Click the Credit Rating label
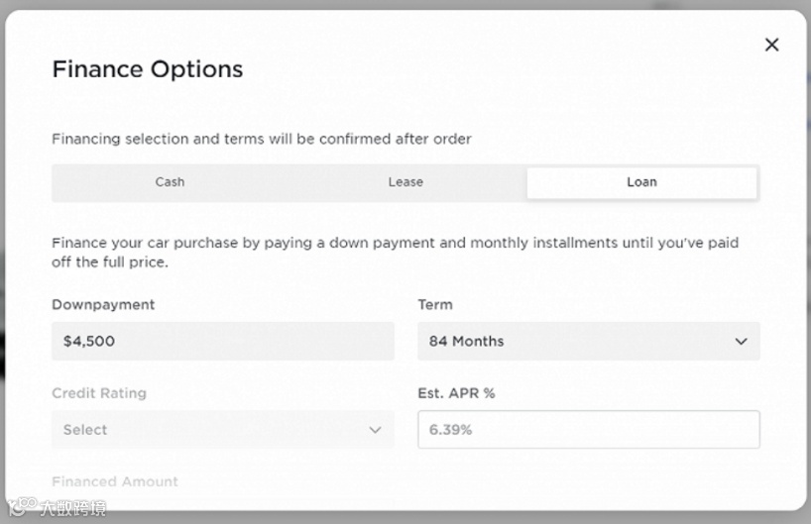The image size is (812, 524). pos(99,393)
